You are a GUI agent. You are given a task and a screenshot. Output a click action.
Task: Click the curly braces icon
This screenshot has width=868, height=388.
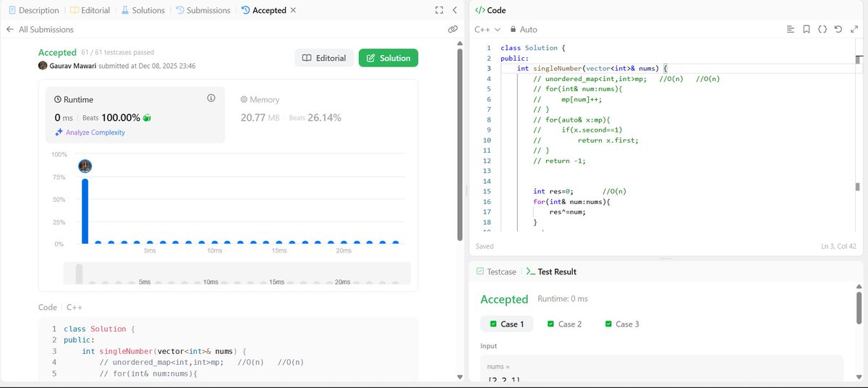[822, 30]
